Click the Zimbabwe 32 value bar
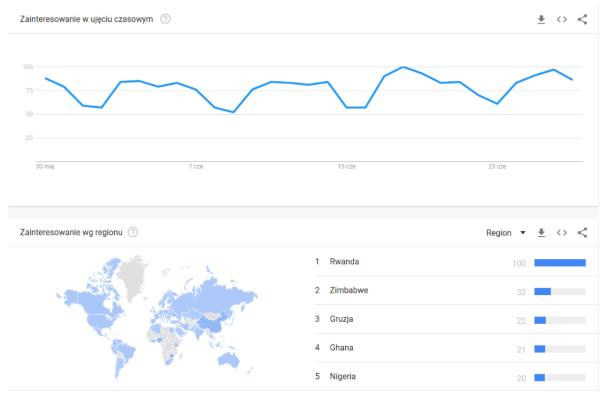Viewport: 605px width, 397px height. 560,292
